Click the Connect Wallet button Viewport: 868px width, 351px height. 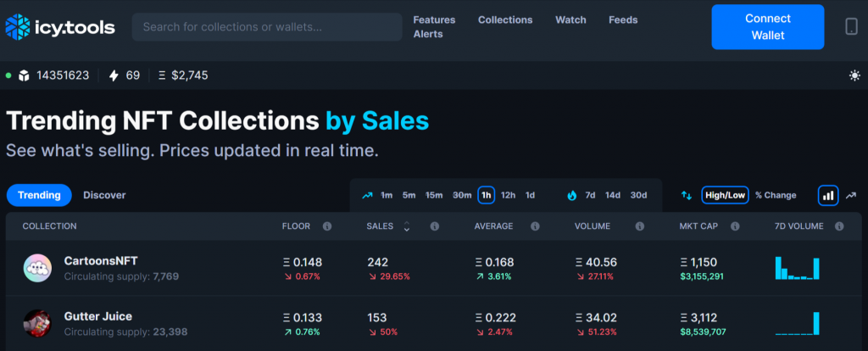click(x=768, y=27)
